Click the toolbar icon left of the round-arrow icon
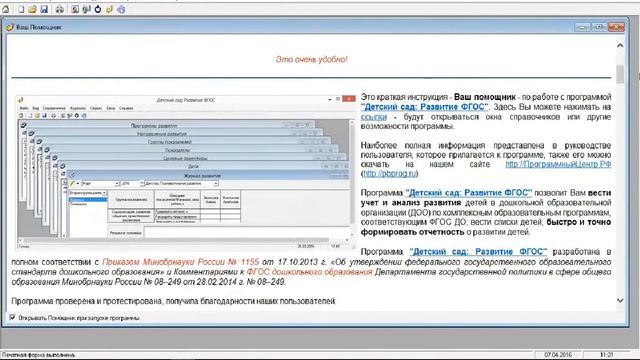 tap(86, 9)
